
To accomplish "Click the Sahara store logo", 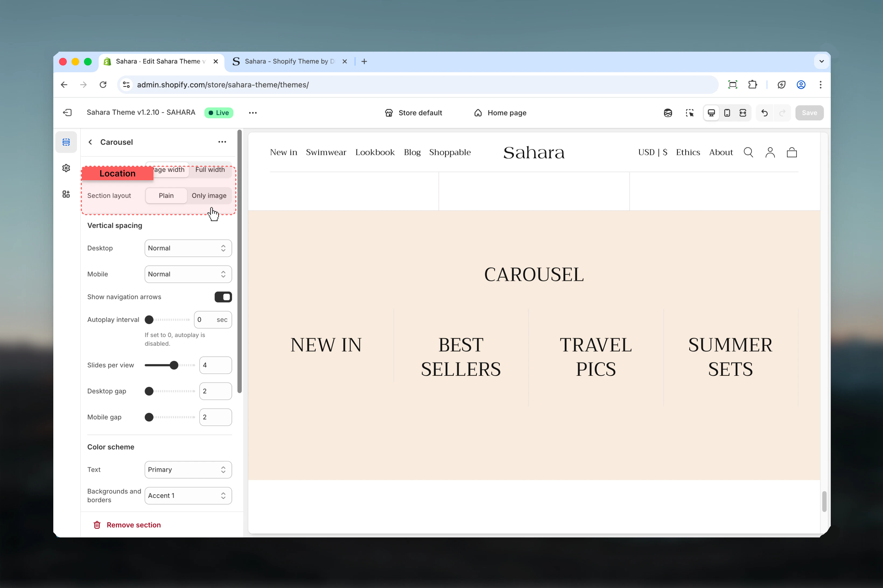I will [534, 153].
